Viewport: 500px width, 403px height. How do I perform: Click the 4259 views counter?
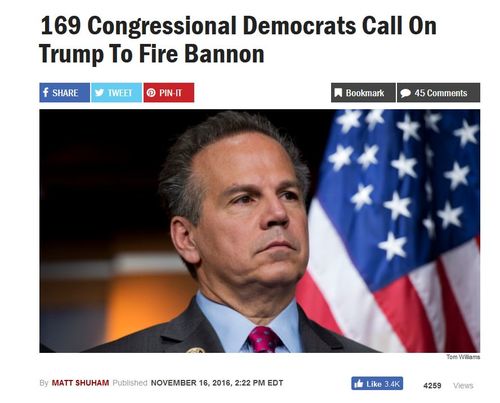click(x=432, y=386)
